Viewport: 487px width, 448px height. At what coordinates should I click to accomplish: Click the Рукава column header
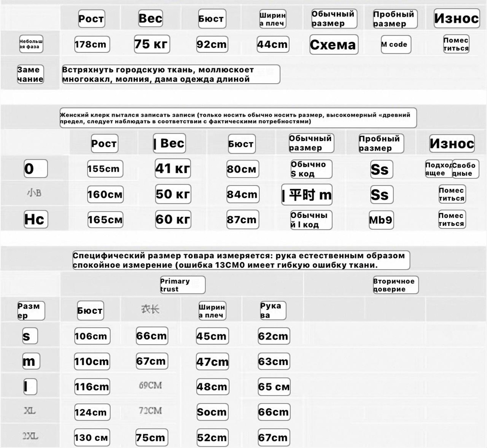272,310
